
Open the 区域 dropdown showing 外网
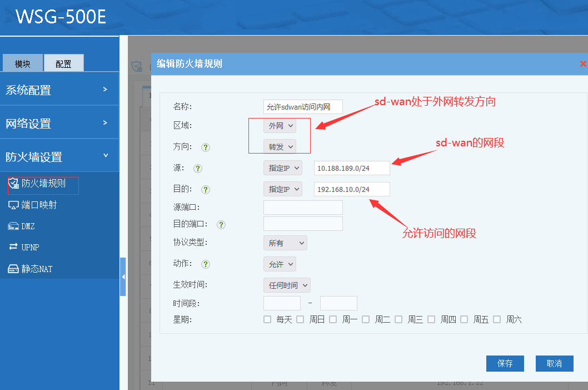coord(280,126)
